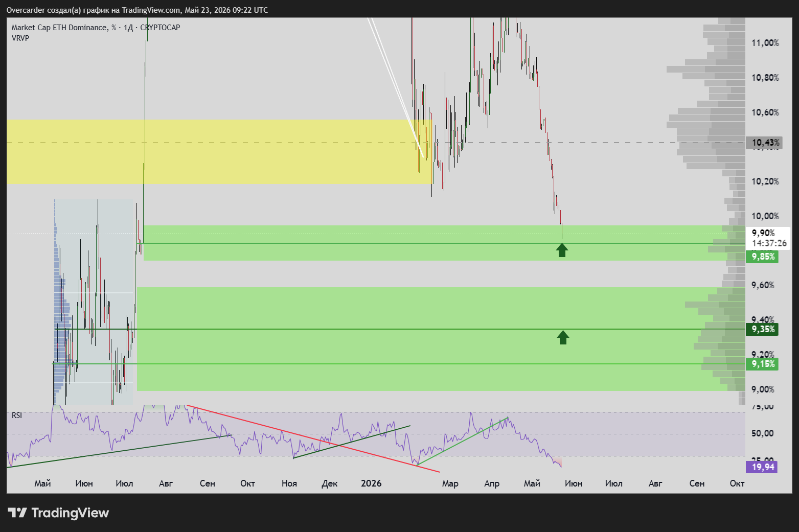The image size is (799, 532).
Task: Click the green up arrow at the 9,85% line
Action: coord(562,250)
